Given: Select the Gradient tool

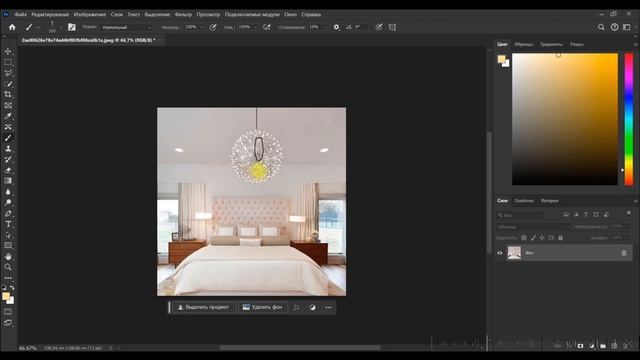Looking at the screenshot, I should pyautogui.click(x=8, y=181).
